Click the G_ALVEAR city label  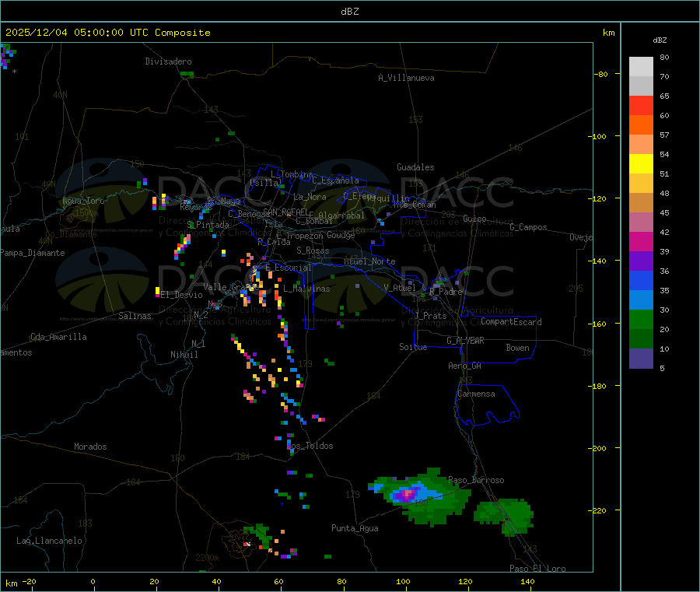(x=465, y=341)
